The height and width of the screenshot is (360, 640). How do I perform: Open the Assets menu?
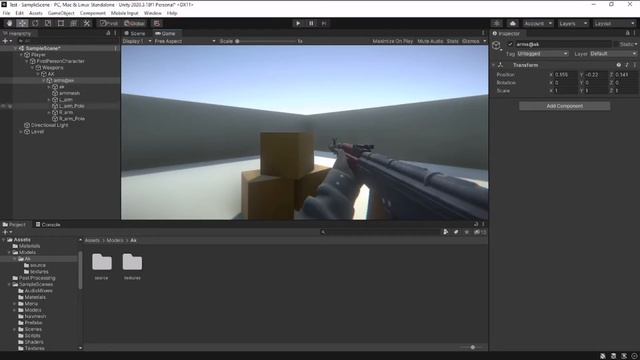(36, 13)
